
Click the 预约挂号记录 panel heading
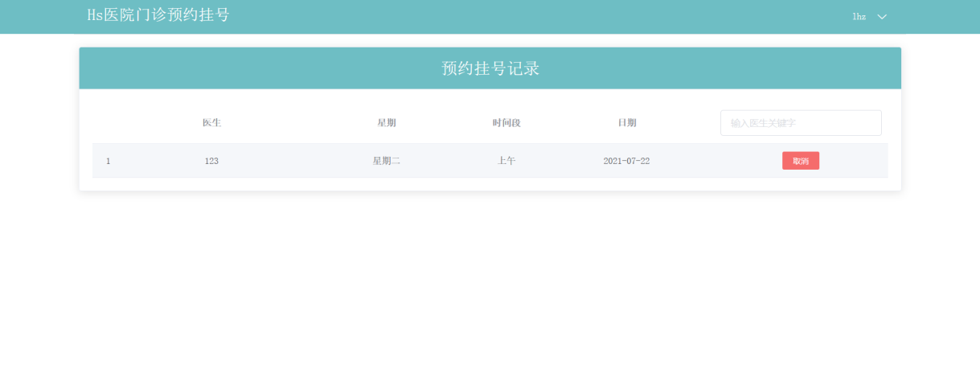pos(490,68)
